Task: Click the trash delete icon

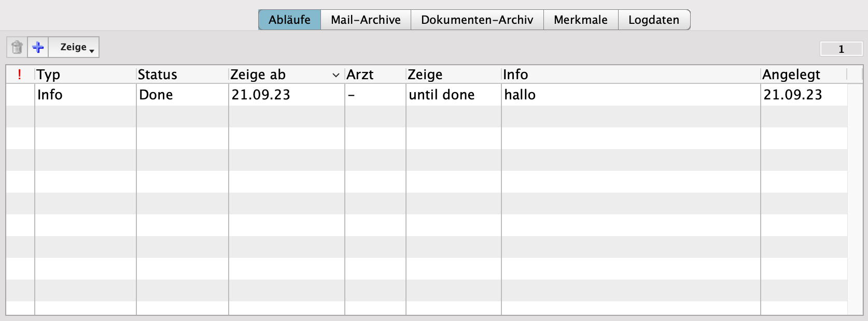Action: pos(17,47)
